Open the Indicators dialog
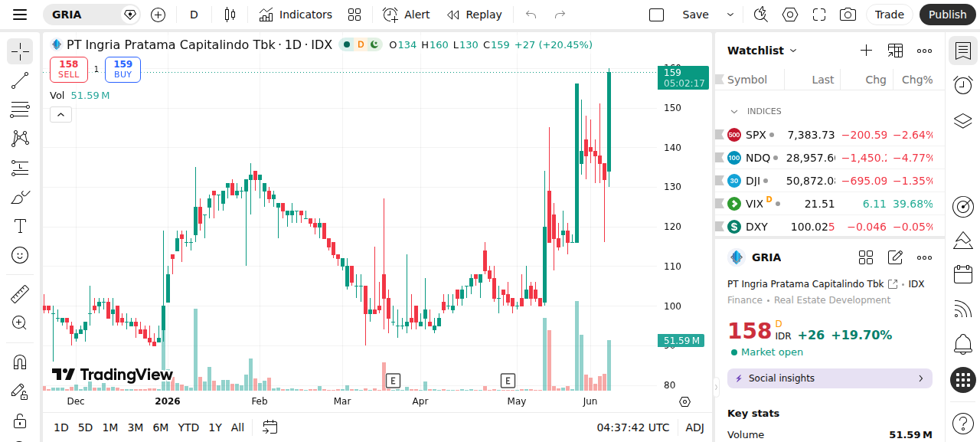Screen dimensions: 980x442 click(x=296, y=15)
